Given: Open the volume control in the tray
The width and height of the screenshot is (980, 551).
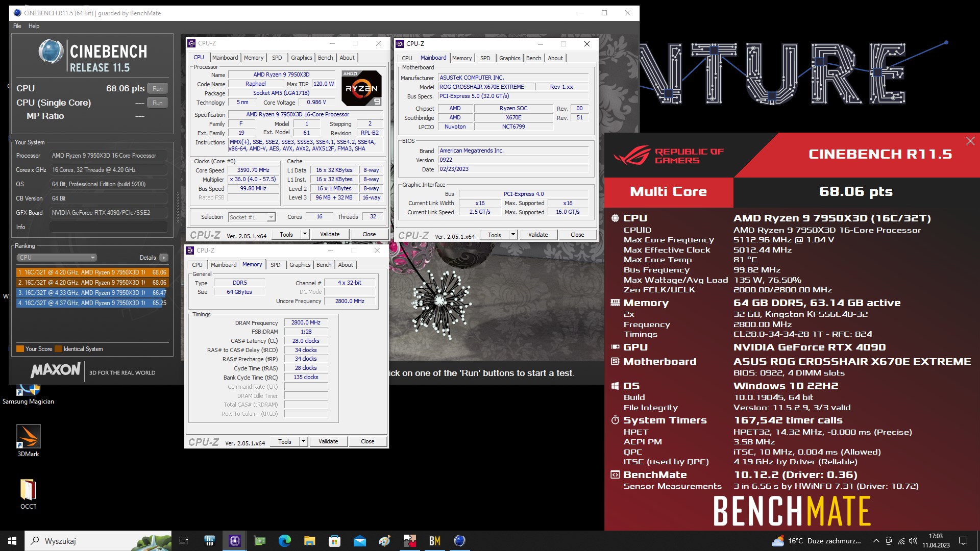Looking at the screenshot, I should (913, 541).
